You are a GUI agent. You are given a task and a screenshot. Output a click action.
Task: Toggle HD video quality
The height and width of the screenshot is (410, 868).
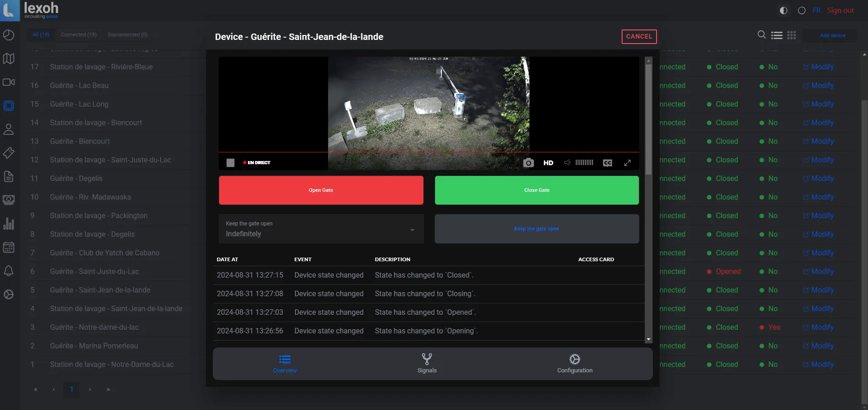548,163
